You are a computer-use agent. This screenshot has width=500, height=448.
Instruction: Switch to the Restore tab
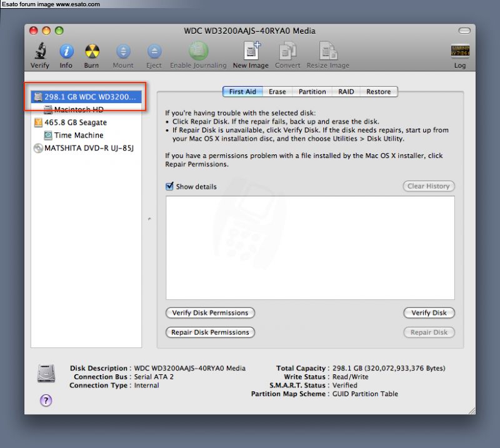(379, 92)
